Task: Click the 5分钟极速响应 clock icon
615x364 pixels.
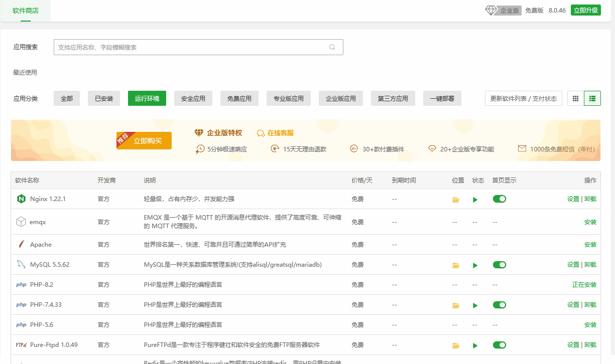Action: (200, 149)
